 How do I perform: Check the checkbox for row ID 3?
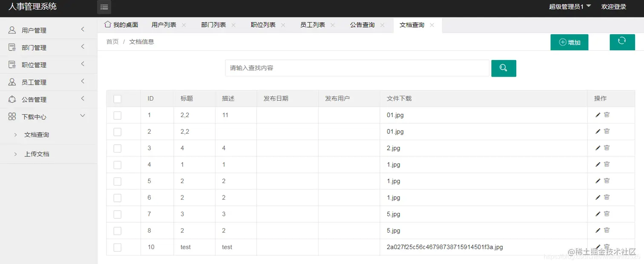click(x=118, y=149)
